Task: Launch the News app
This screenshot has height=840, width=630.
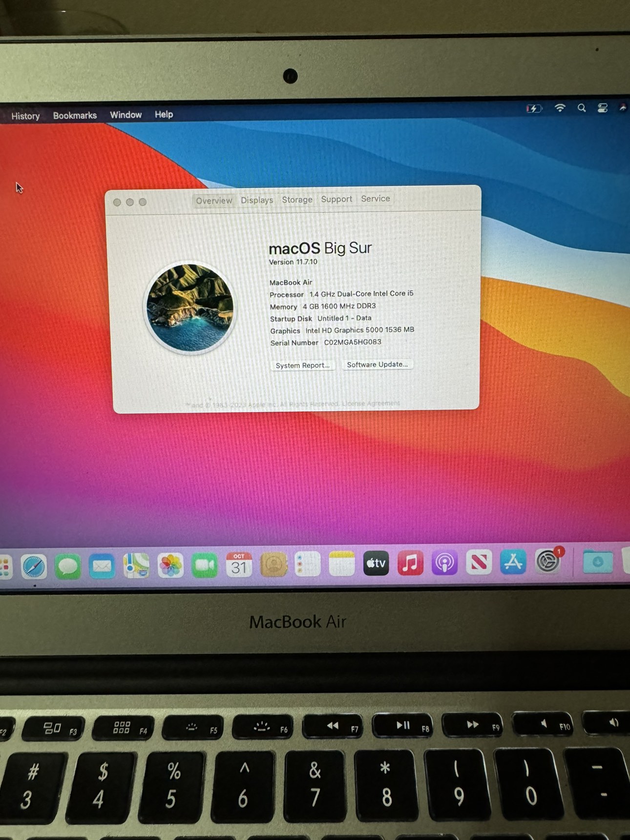Action: tap(479, 562)
